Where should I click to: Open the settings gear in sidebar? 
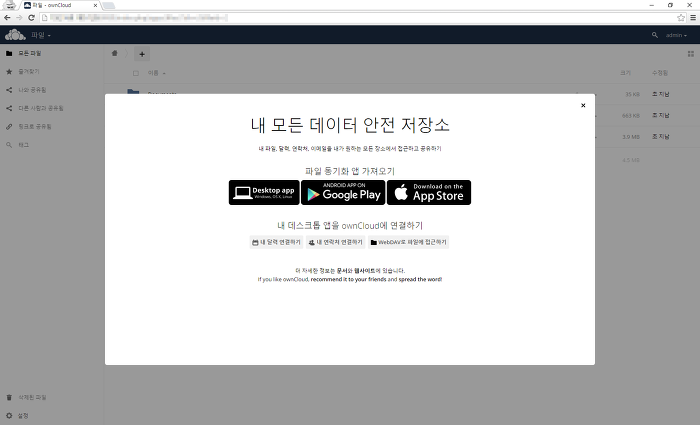(52, 415)
